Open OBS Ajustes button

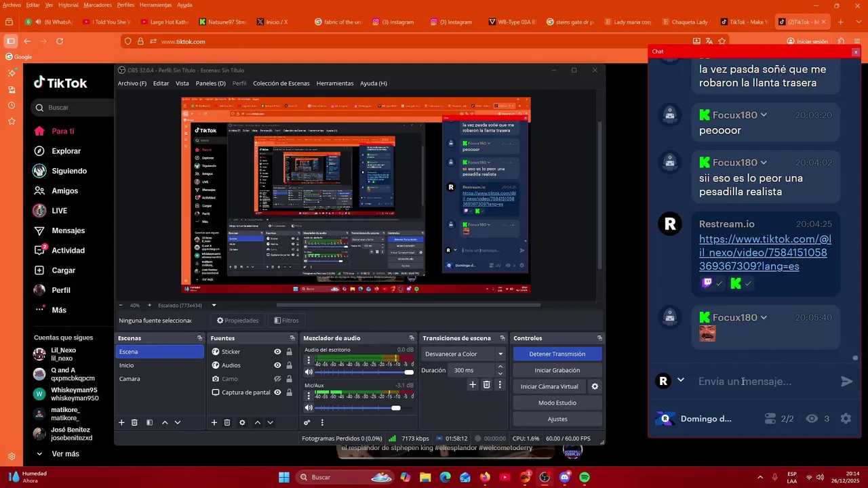pos(557,419)
